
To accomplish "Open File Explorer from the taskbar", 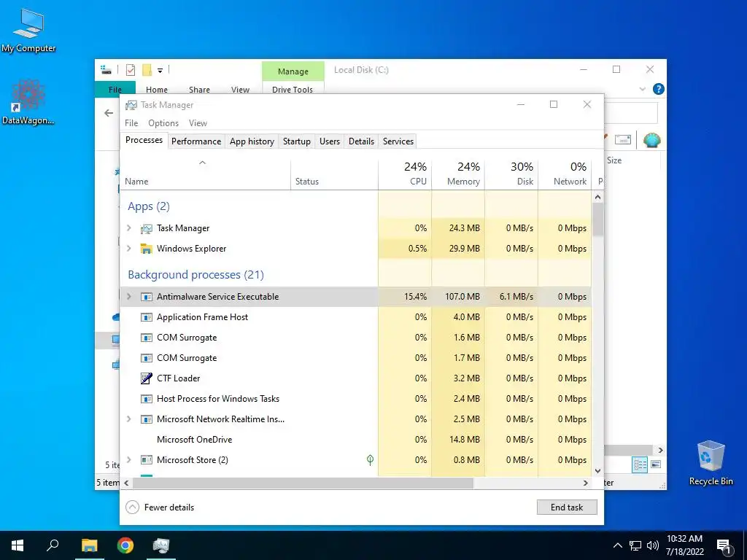I will [89, 545].
